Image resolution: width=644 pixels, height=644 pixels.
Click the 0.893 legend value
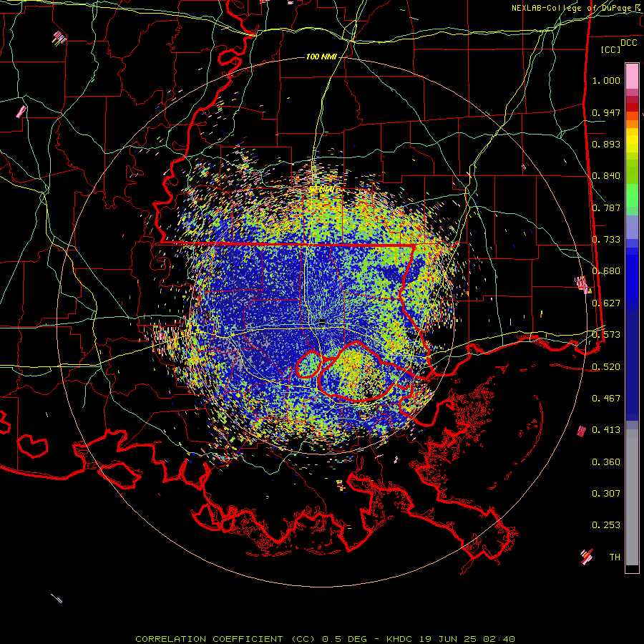[x=606, y=144]
